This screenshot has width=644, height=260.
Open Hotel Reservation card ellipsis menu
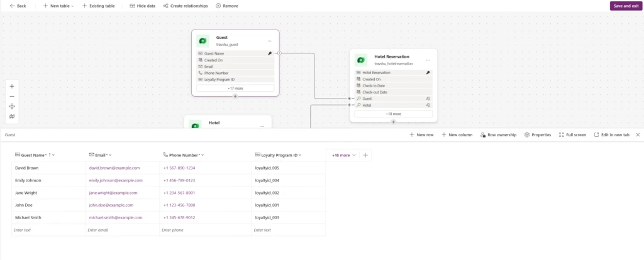pyautogui.click(x=428, y=60)
